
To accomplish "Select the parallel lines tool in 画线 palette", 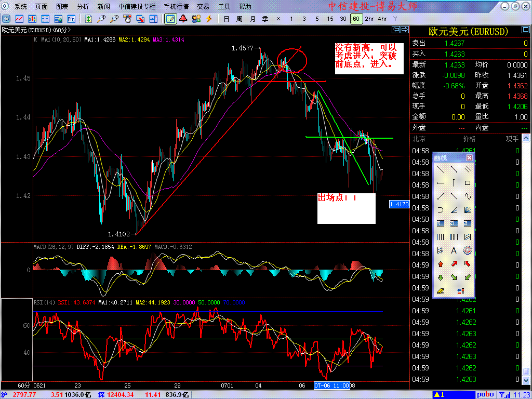I will (468, 169).
